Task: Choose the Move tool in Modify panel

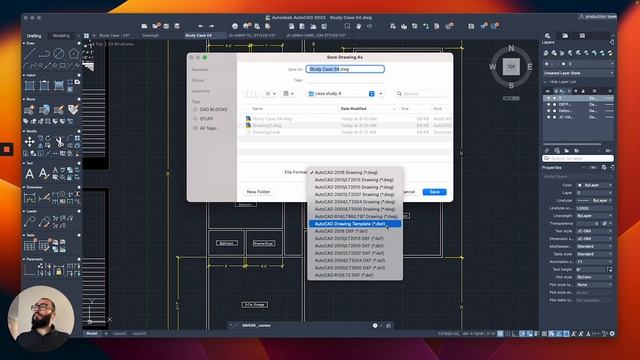Action: [29, 142]
